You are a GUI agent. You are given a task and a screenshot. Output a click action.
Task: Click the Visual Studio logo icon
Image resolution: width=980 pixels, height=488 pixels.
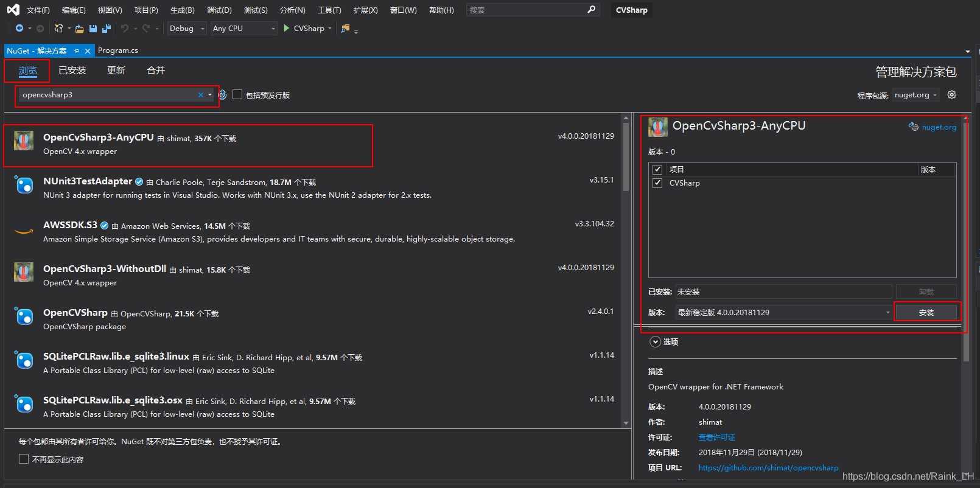click(13, 10)
